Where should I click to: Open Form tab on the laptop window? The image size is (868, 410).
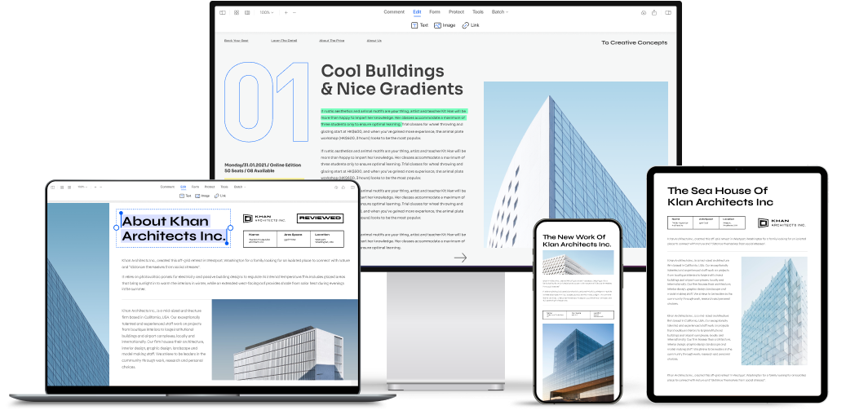click(196, 187)
